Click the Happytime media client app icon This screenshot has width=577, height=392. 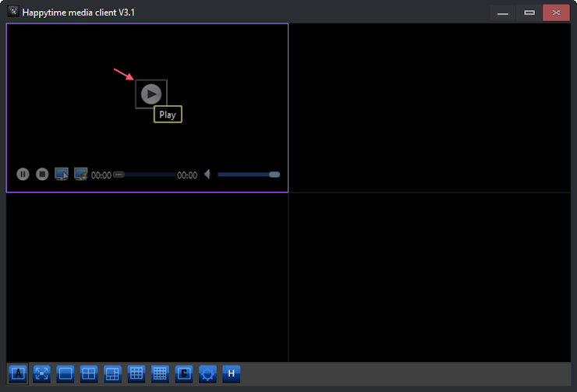13,12
